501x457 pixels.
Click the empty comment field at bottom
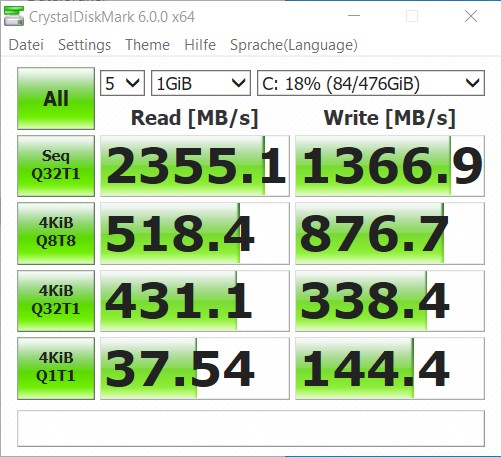(x=251, y=429)
